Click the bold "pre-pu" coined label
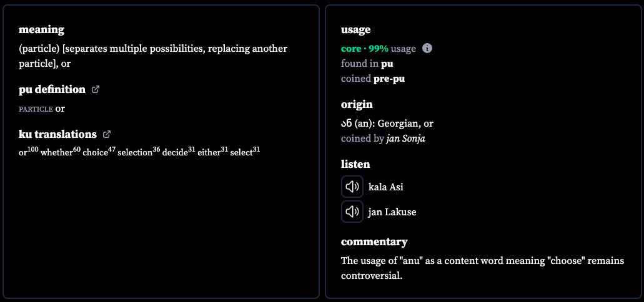Screen dimensions: 644x302 (x=389, y=79)
